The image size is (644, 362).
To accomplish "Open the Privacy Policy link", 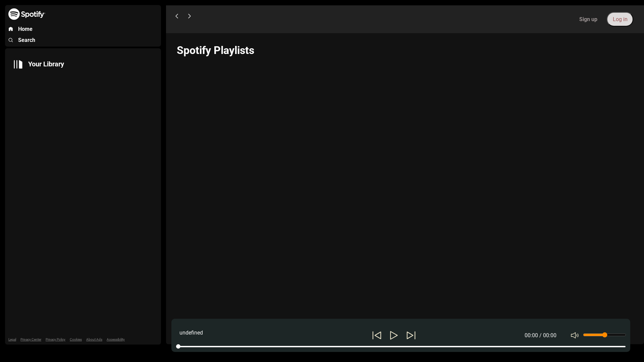I will click(x=55, y=339).
